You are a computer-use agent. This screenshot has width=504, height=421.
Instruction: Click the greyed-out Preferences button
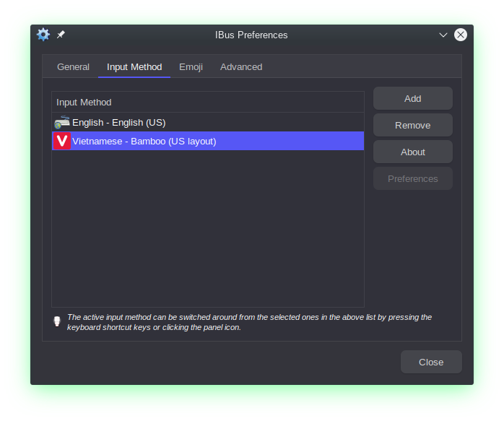tap(412, 178)
